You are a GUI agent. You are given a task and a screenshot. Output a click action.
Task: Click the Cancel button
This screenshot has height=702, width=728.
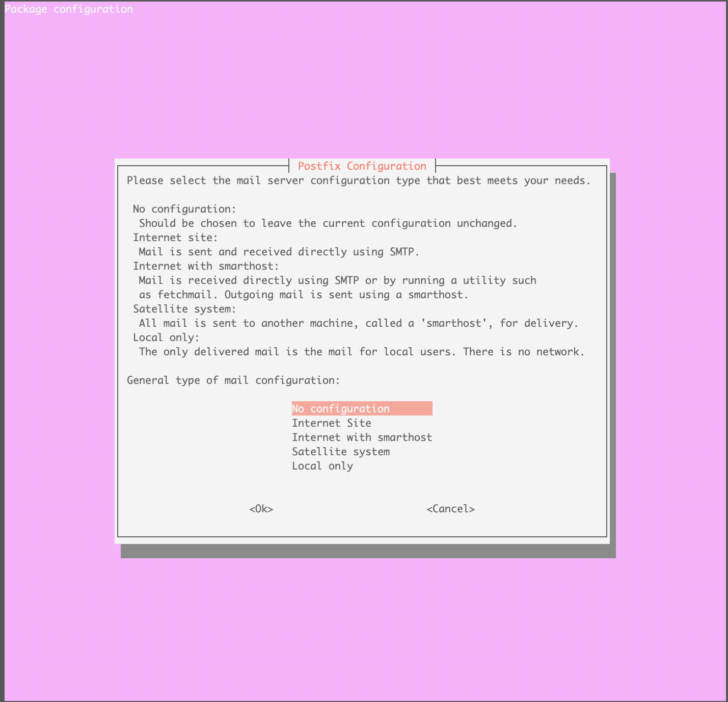click(x=451, y=509)
